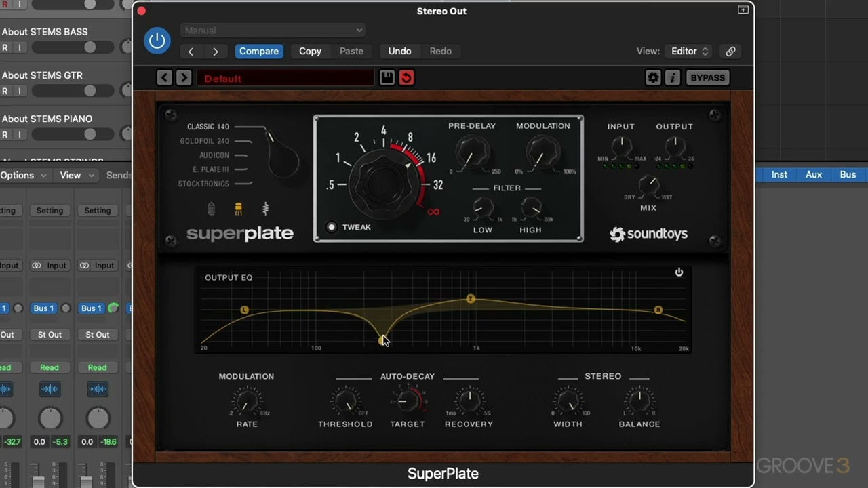Click the Redo button
Screen dimensions: 868x488
(440, 52)
